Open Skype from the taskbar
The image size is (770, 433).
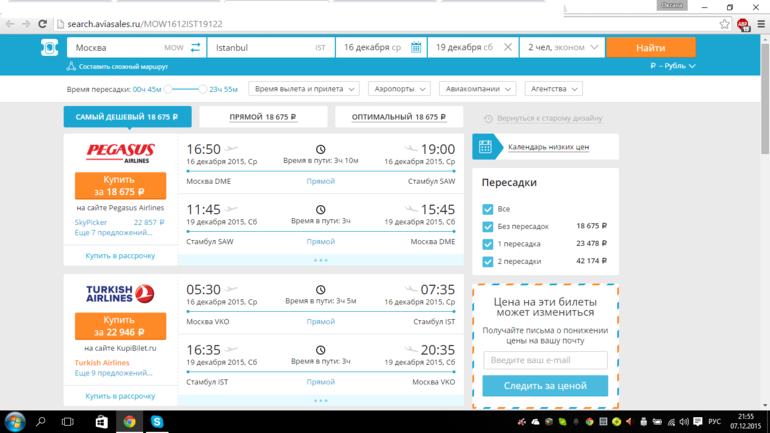pos(158,422)
